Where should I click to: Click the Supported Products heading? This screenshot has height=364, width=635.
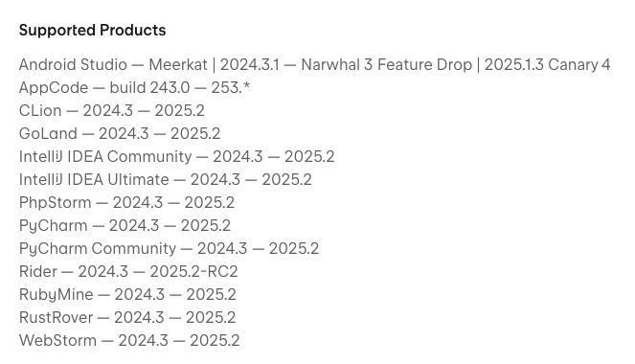(92, 31)
